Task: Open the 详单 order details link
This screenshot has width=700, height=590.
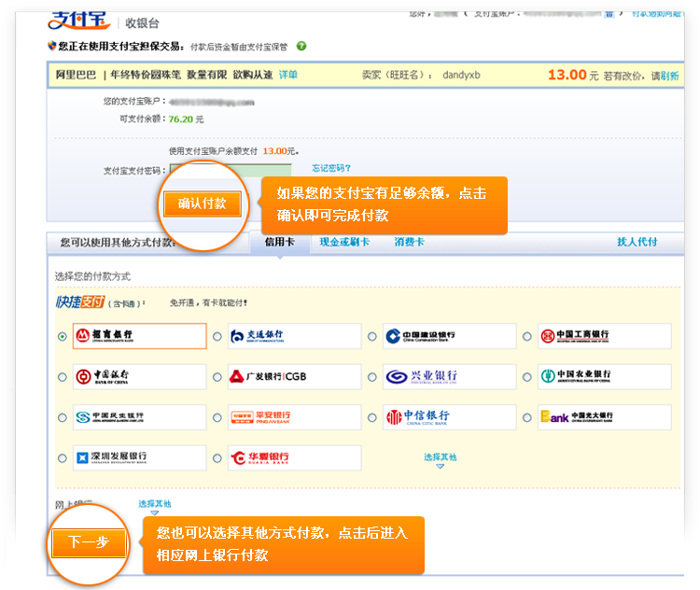Action: [x=288, y=75]
